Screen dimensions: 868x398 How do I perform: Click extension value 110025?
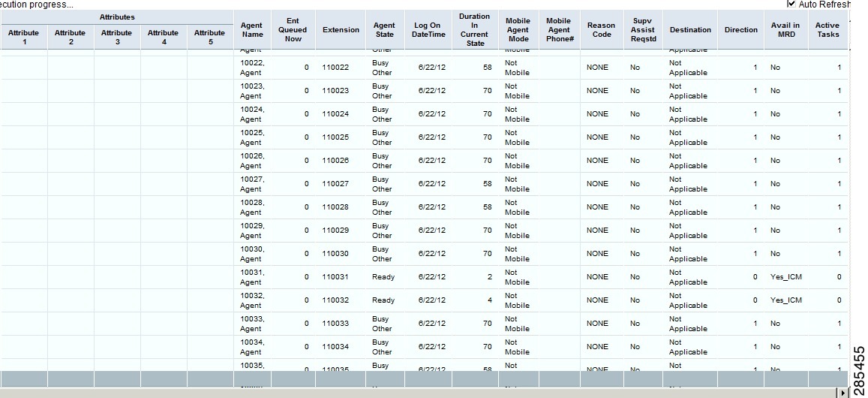(335, 137)
